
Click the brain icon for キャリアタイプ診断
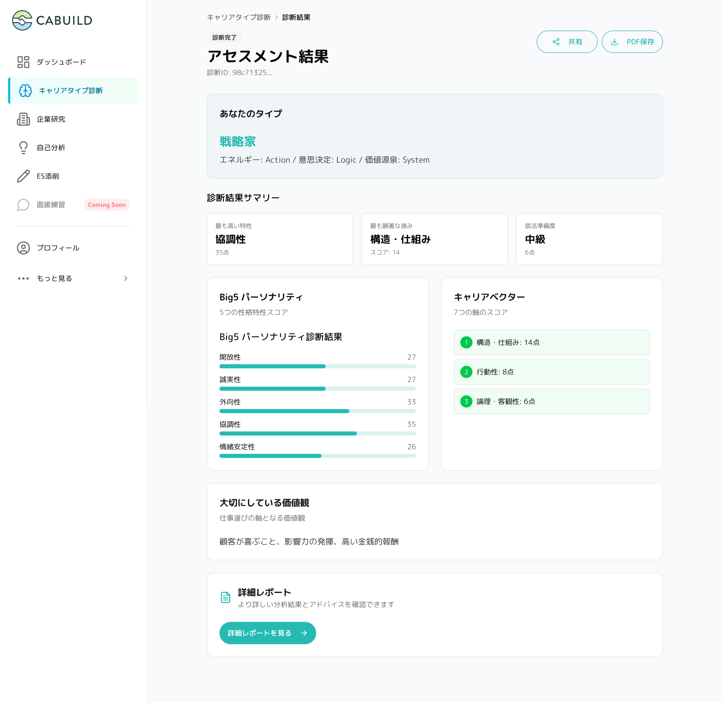(x=26, y=91)
